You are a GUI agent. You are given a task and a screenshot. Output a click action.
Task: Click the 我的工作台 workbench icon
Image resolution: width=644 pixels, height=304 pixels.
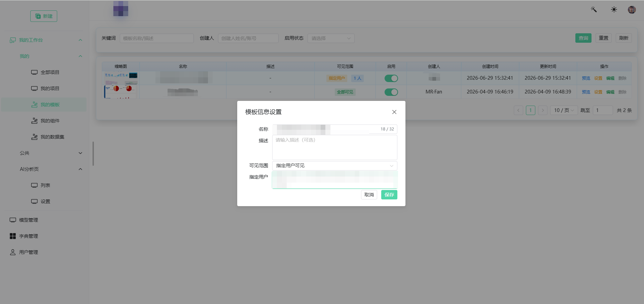13,40
